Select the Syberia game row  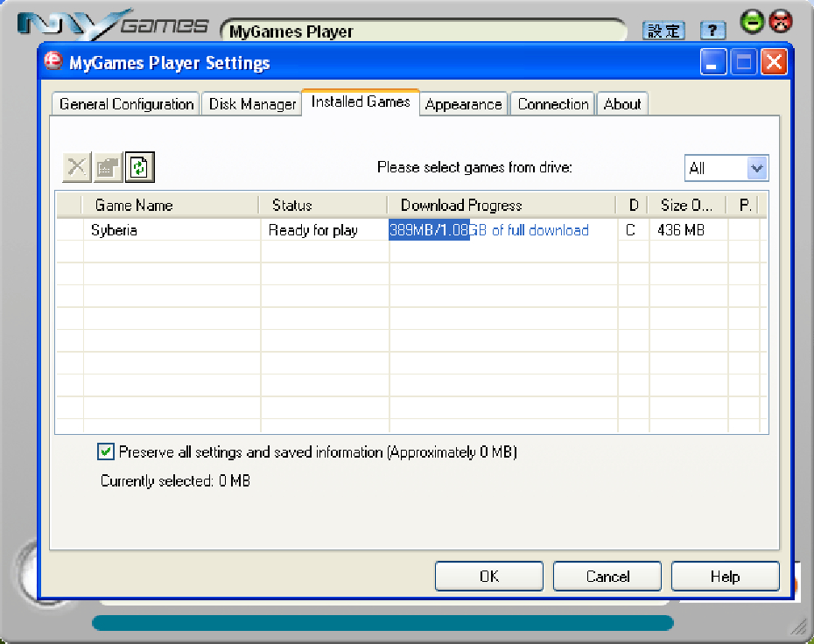click(411, 230)
